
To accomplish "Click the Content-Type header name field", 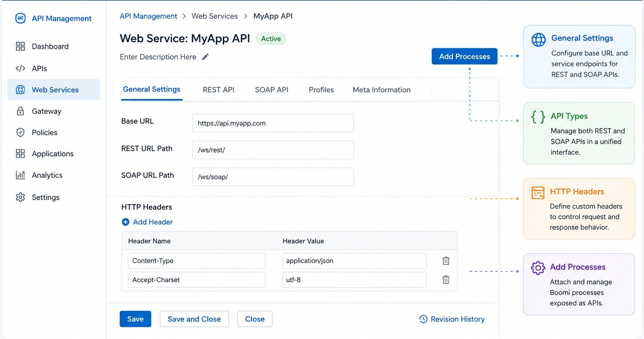I will tap(197, 261).
